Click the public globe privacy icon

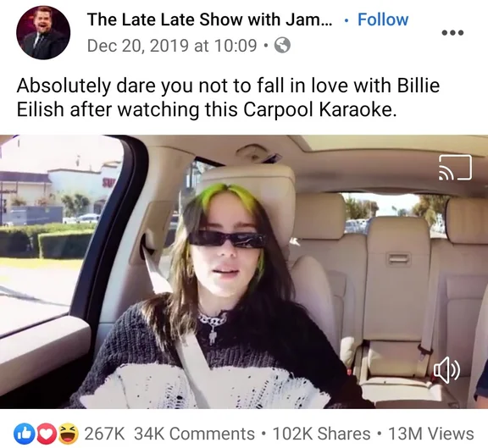coord(282,46)
